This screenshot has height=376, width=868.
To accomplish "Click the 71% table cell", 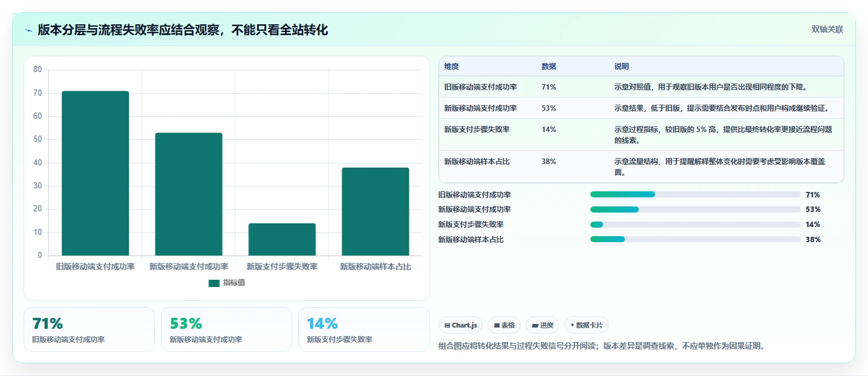I will click(x=549, y=87).
